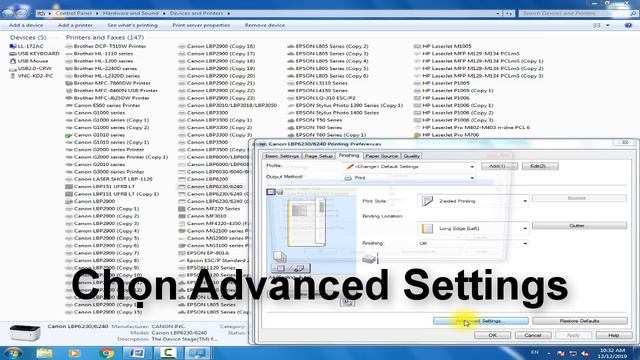
Task: Select EPSON LQ-310 ESC/P2 printer
Action: [x=322, y=98]
